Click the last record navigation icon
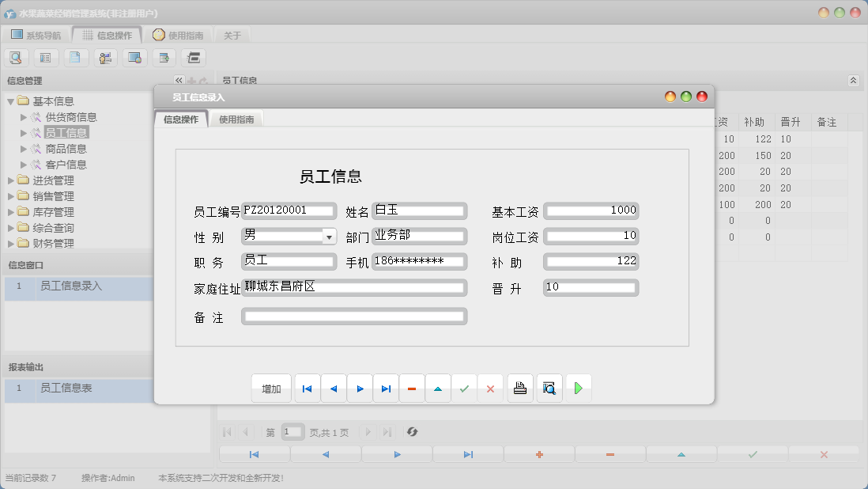This screenshot has width=868, height=489. 386,388
